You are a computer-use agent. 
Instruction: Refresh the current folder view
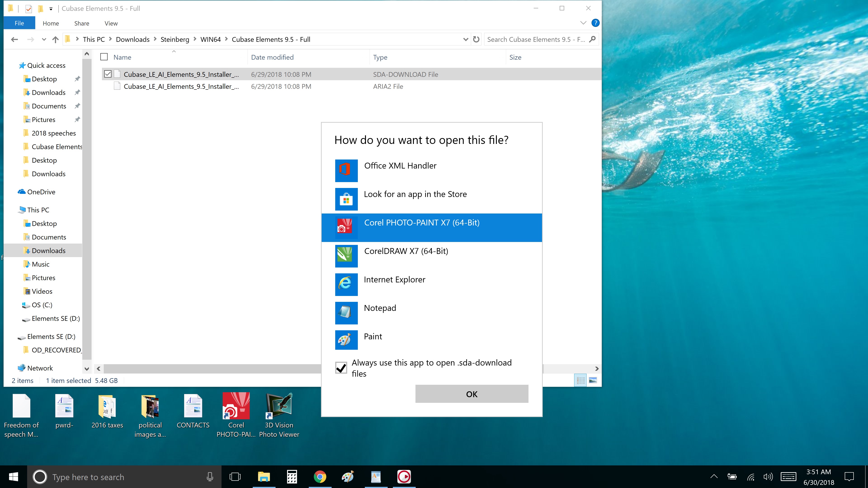476,39
